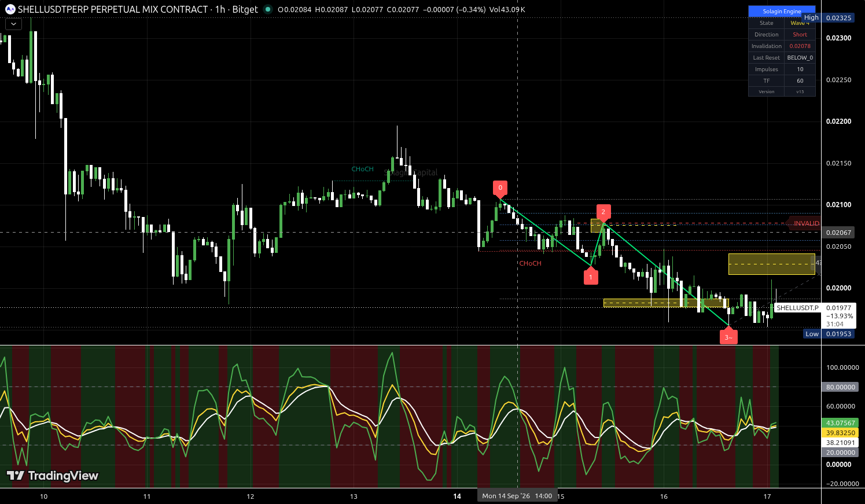Click the TradingView logo on the chart
The image size is (865, 504).
[52, 476]
